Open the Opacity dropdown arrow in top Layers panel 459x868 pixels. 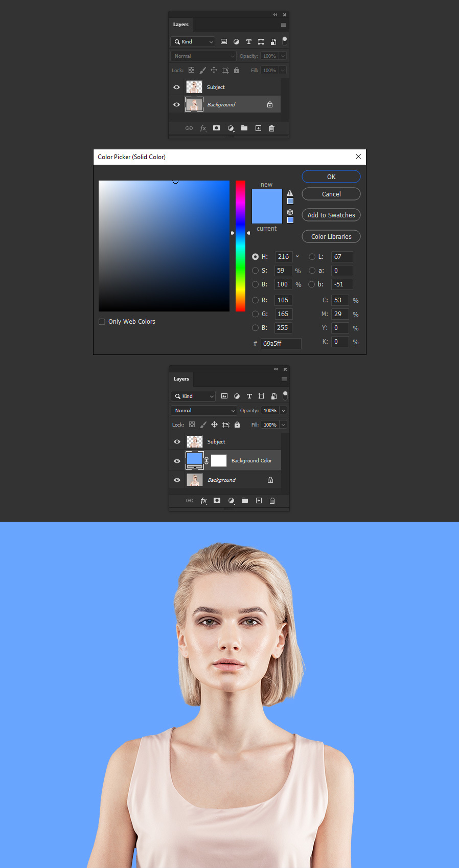click(283, 56)
